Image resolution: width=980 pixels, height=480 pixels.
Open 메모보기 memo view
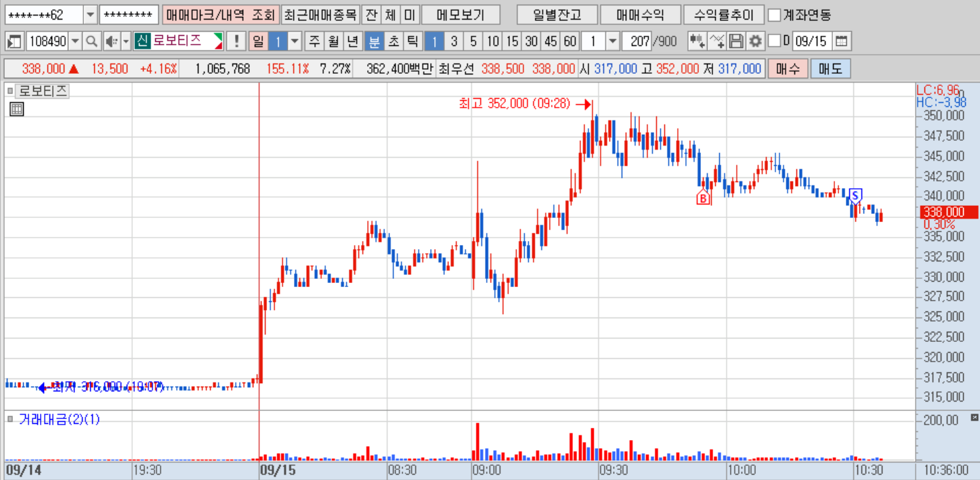[461, 14]
